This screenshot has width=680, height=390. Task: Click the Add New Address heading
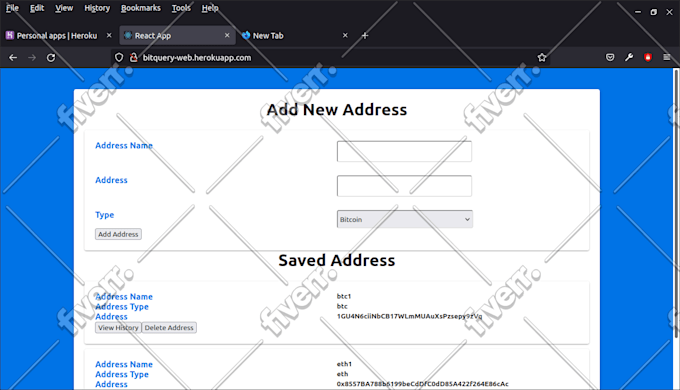[337, 110]
